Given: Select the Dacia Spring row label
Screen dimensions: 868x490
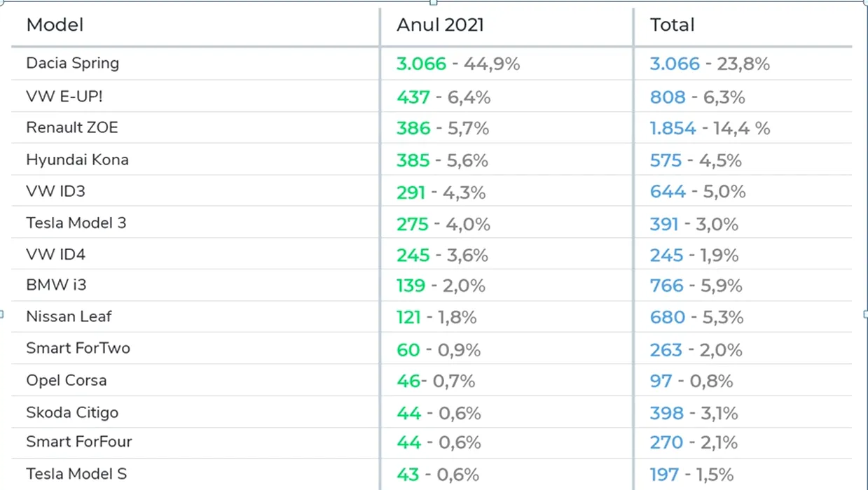Looking at the screenshot, I should (73, 63).
